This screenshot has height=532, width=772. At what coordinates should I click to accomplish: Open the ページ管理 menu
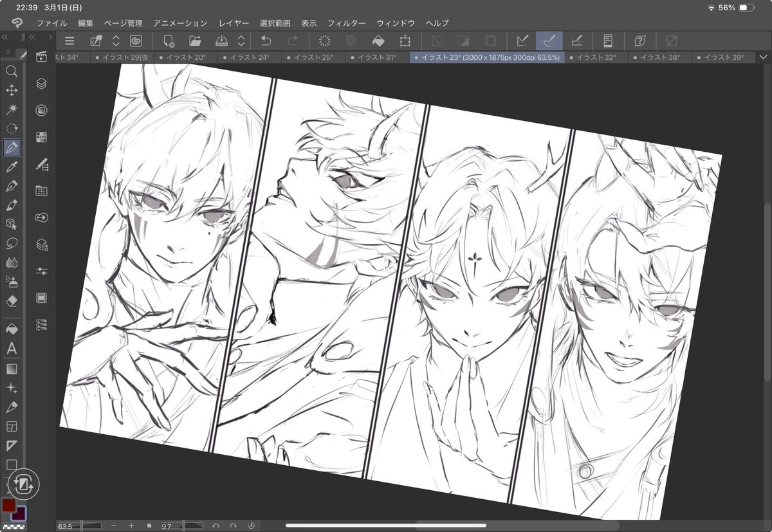coord(124,23)
